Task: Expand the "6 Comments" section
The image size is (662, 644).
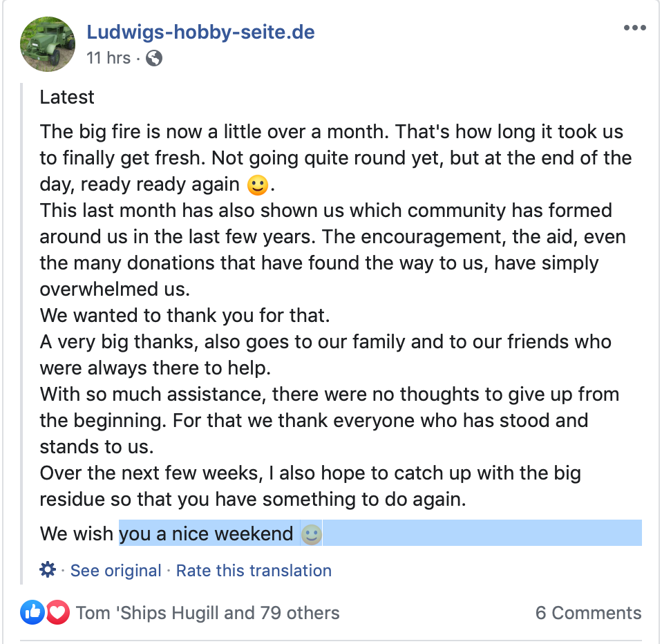Action: (x=588, y=613)
